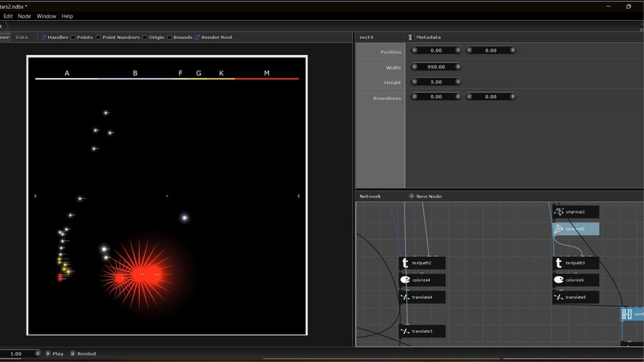This screenshot has height=362, width=644.
Task: Select the centroid3 node icon
Action: 559,229
